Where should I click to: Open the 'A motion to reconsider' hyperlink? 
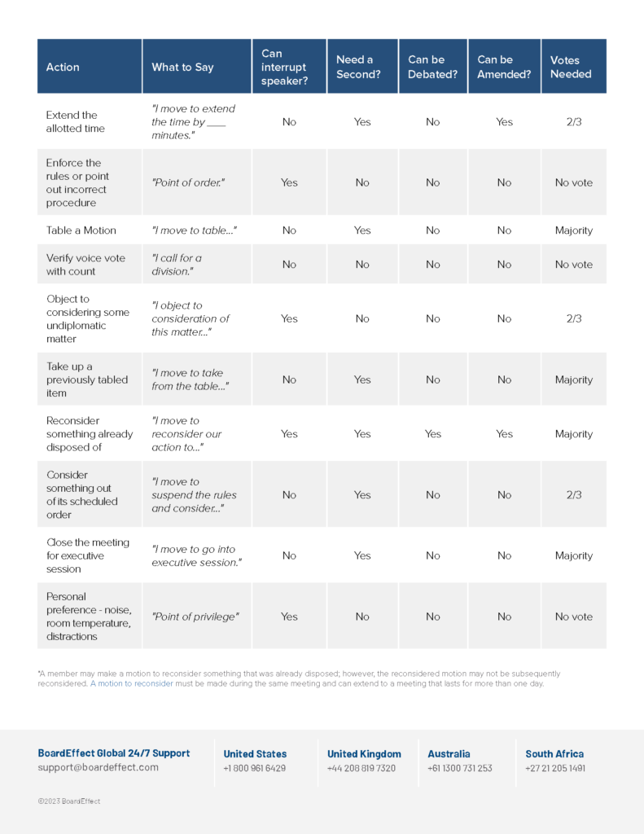[x=132, y=683]
